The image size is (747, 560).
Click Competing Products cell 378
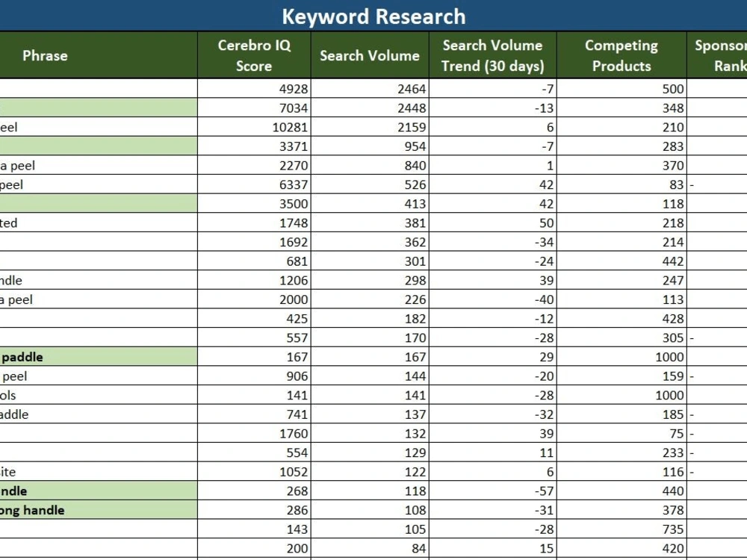pyautogui.click(x=622, y=510)
